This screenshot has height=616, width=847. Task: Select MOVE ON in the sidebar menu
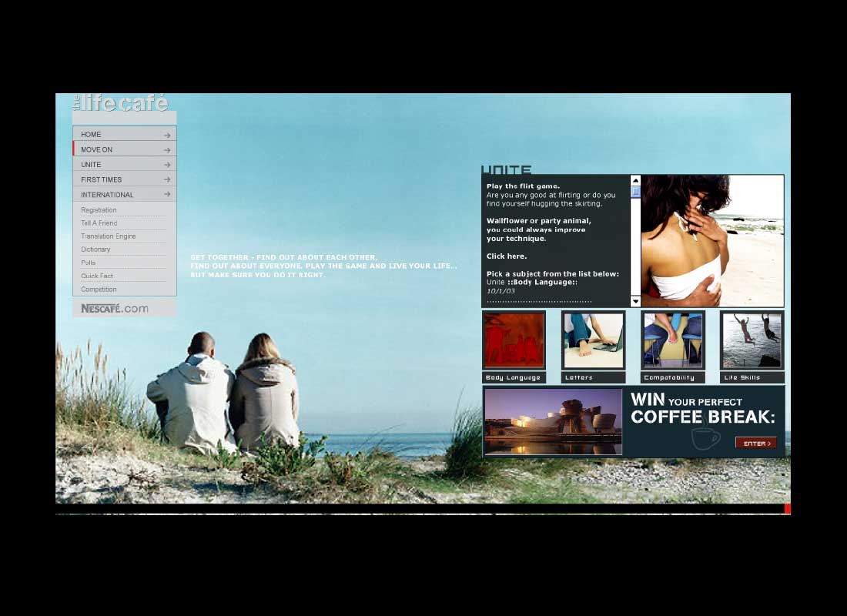tap(125, 149)
